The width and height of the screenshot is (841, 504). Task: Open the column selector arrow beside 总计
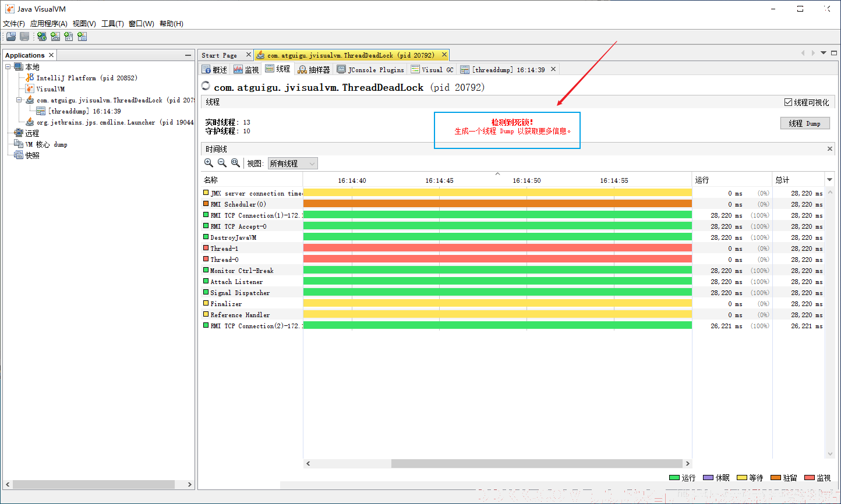829,179
